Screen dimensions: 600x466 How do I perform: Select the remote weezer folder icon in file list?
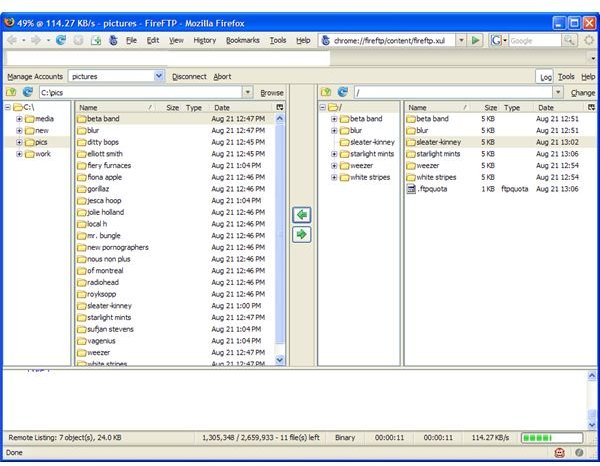tap(411, 166)
